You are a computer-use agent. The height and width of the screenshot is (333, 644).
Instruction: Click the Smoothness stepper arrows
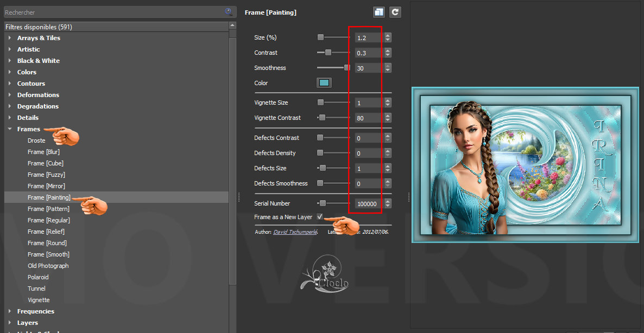pos(388,68)
